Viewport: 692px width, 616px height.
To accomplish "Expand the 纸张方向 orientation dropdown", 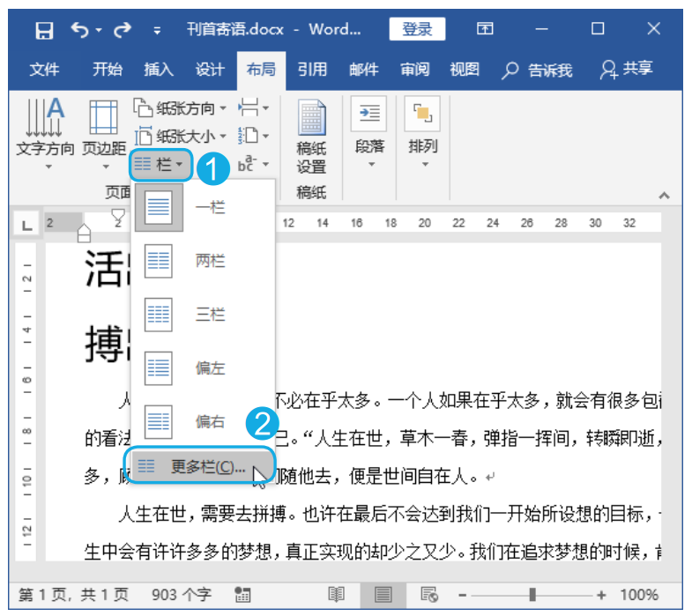I will (x=180, y=108).
